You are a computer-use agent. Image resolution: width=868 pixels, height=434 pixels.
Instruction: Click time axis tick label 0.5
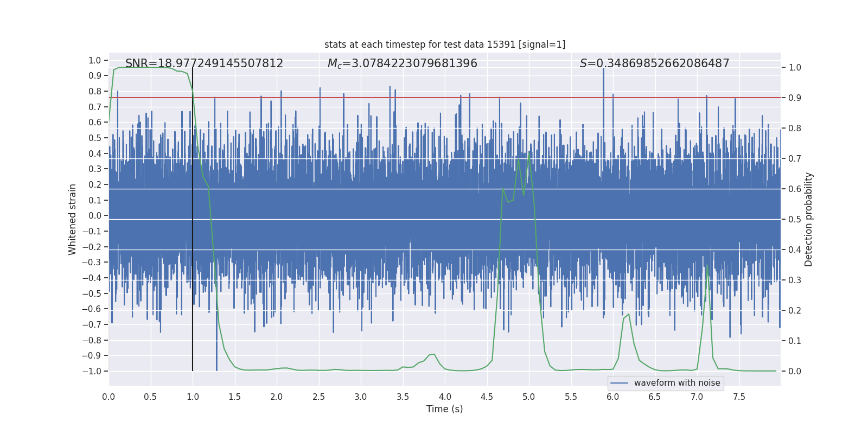coord(151,397)
